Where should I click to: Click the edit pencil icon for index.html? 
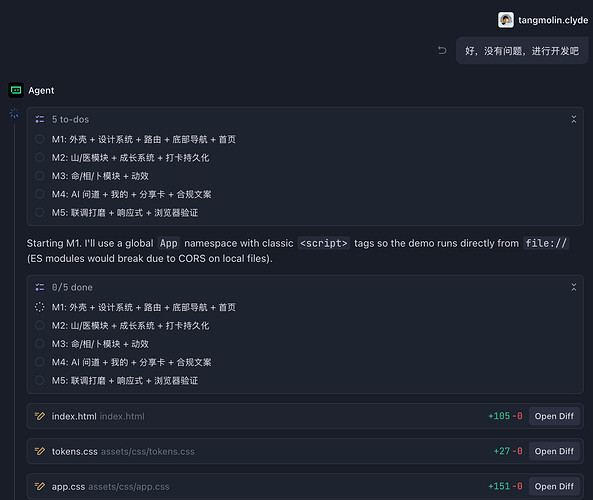point(40,416)
